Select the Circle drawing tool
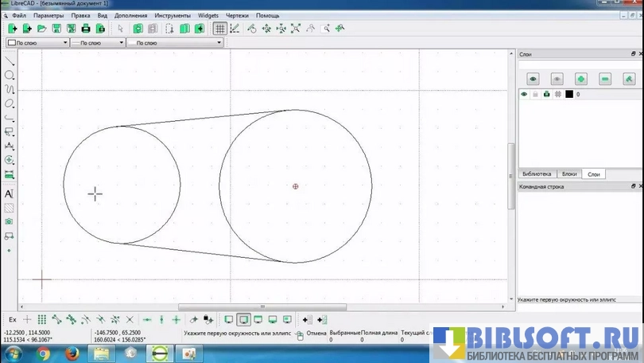 (10, 75)
